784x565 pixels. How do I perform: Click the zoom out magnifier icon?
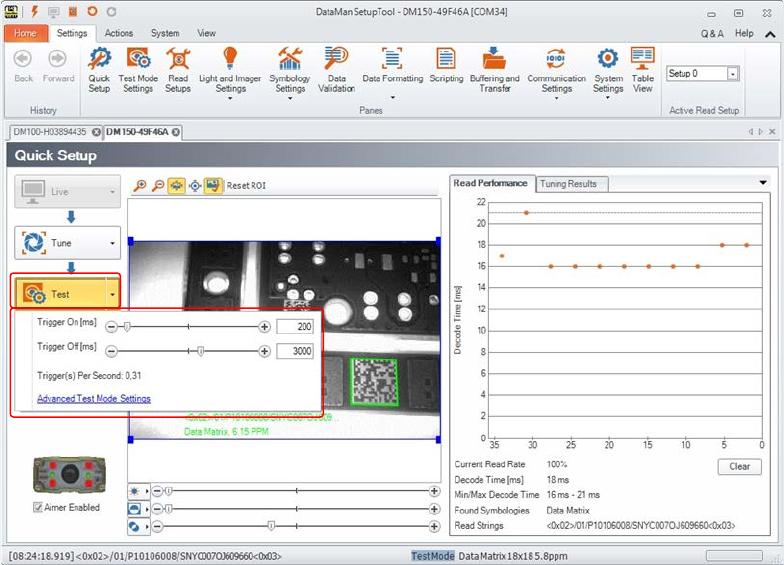pos(158,185)
